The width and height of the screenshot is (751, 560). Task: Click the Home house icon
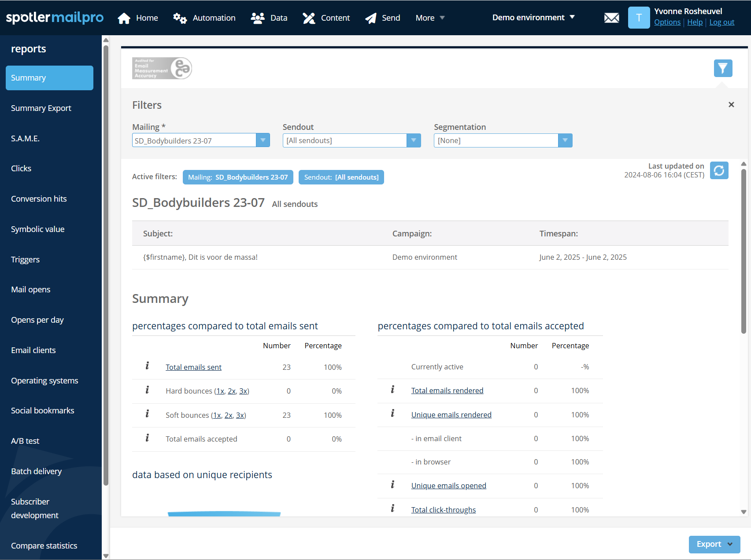point(124,18)
